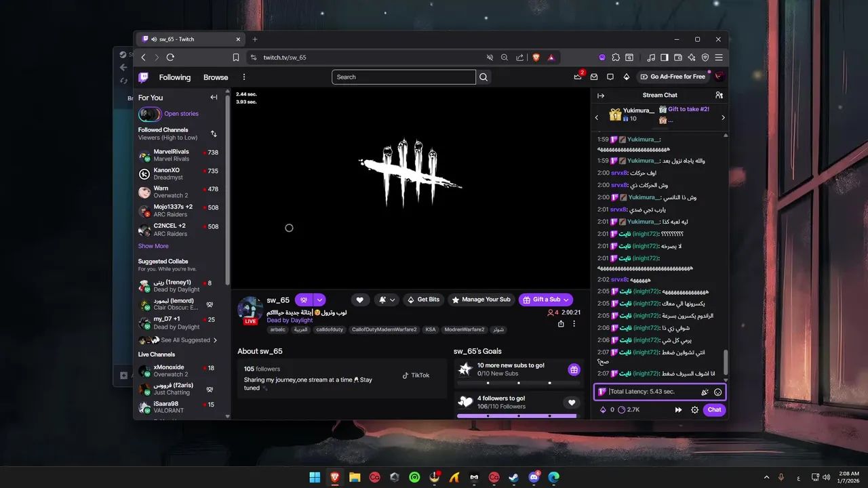Screen dimensions: 868x488
Task: Sort followed channels with the arrows icon
Action: pyautogui.click(x=214, y=134)
